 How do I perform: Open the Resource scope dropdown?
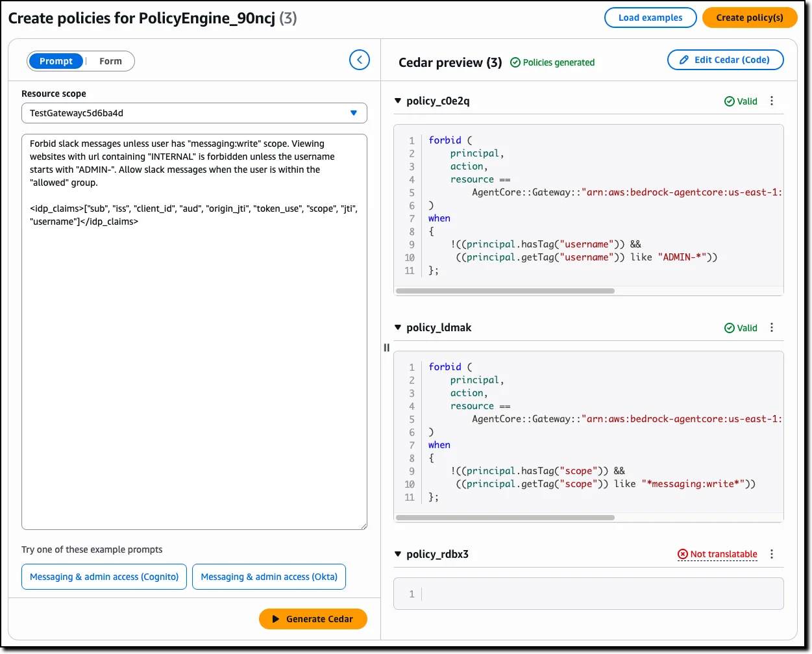(x=354, y=112)
